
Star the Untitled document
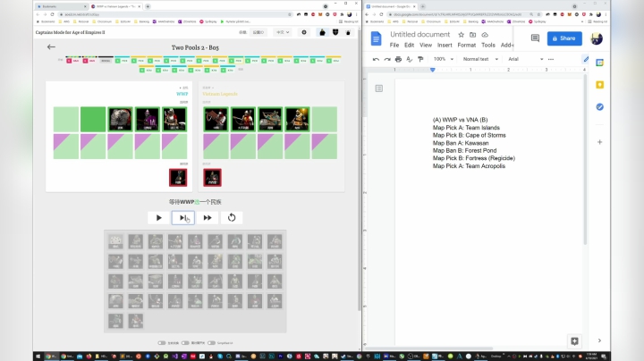pos(462,35)
